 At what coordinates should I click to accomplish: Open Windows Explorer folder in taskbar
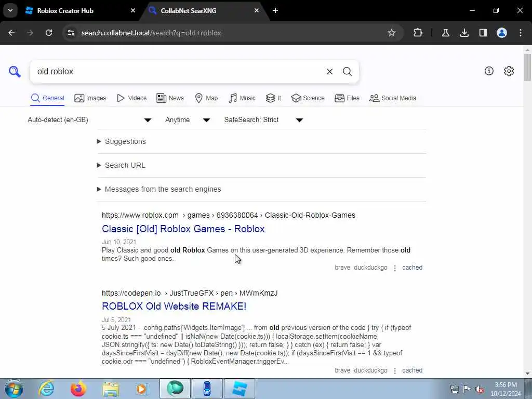[x=111, y=389]
